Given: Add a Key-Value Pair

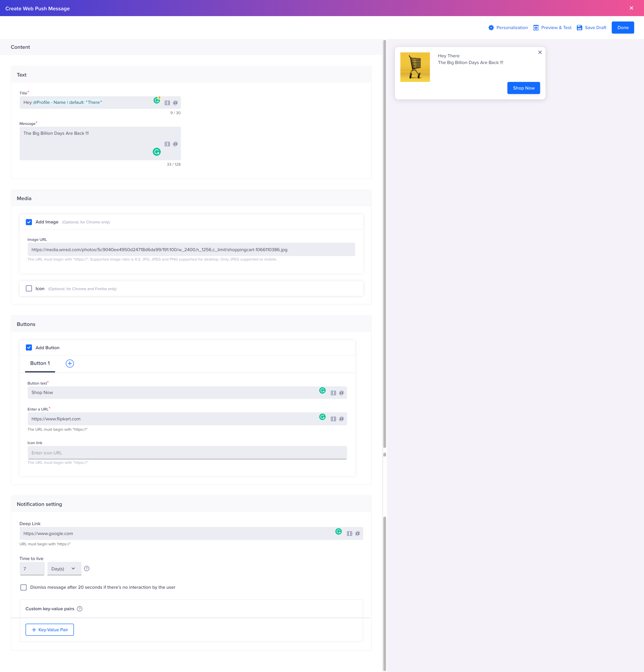Looking at the screenshot, I should [50, 630].
